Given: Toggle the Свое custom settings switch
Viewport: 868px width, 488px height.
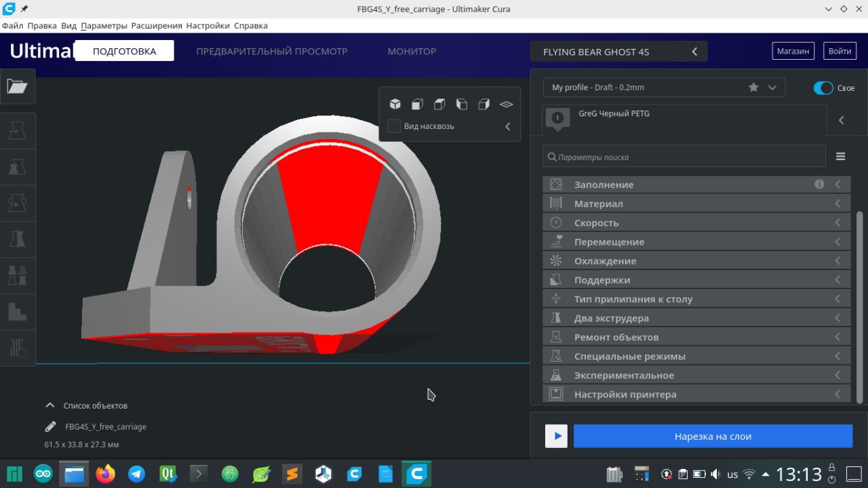Looking at the screenshot, I should (x=823, y=88).
